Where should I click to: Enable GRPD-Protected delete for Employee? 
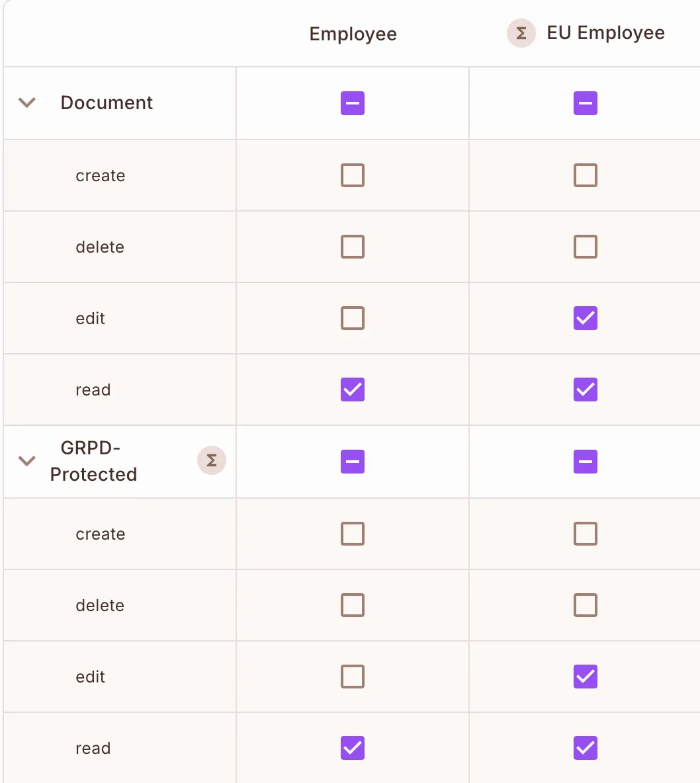(353, 605)
